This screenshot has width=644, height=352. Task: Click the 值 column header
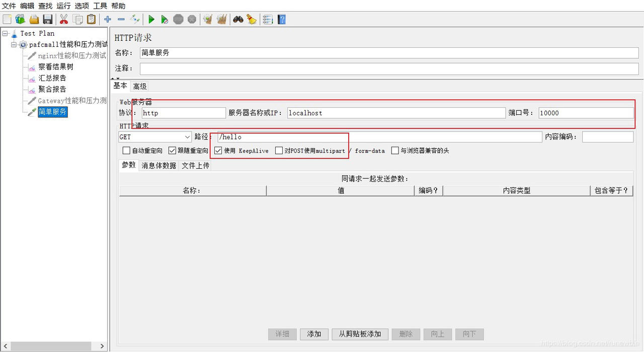tap(341, 190)
